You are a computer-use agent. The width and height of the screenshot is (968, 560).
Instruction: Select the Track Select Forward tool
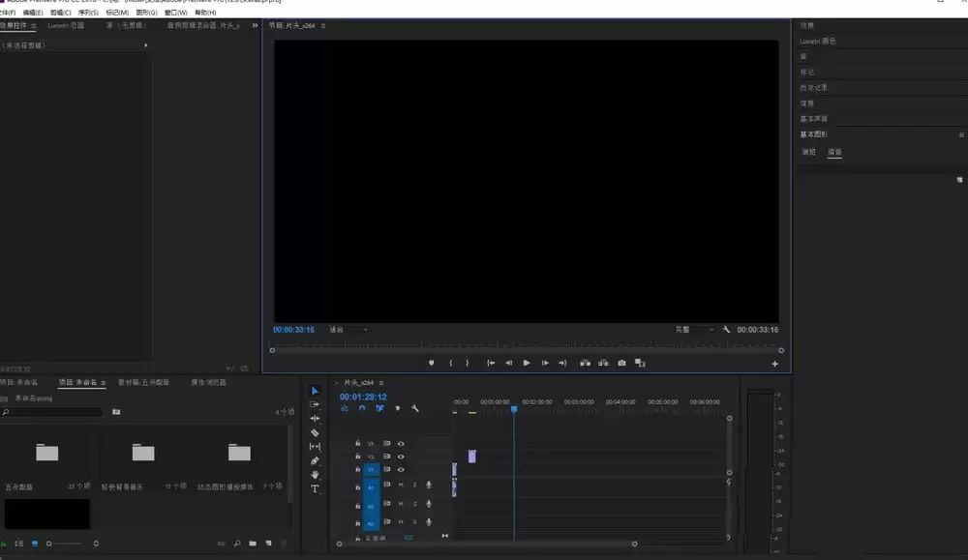315,404
